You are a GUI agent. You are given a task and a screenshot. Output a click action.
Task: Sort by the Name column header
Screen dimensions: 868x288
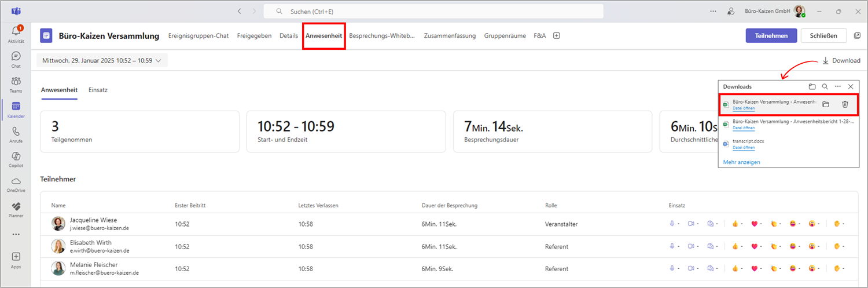[x=58, y=205]
